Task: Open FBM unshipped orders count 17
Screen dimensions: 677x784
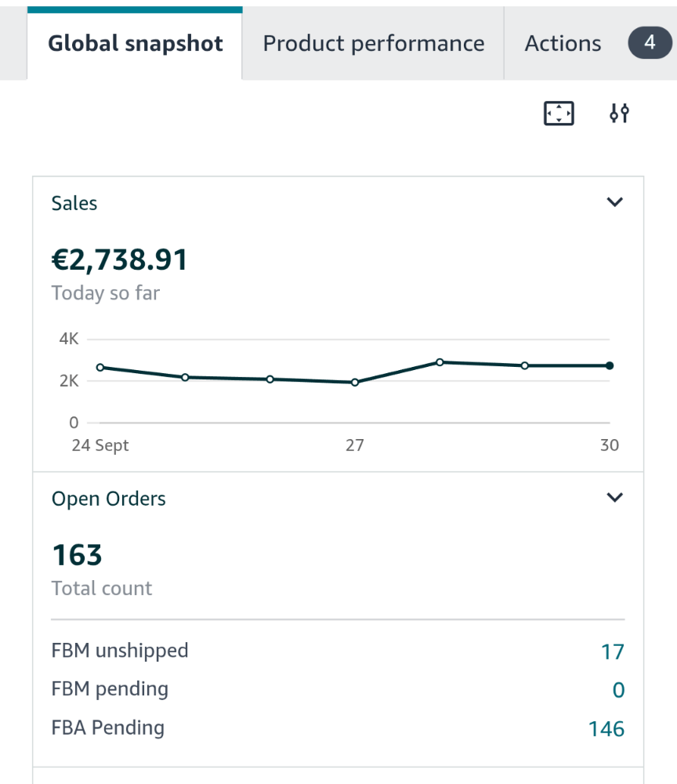Action: point(617,651)
